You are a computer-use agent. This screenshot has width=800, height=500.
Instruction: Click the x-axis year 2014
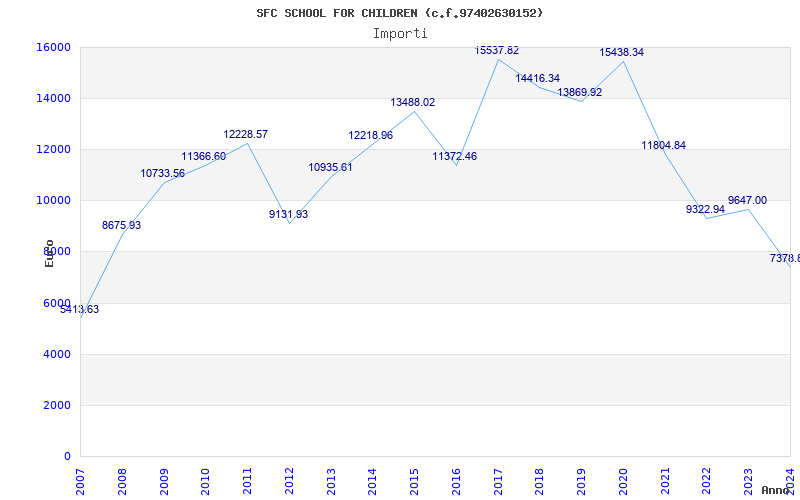pos(372,482)
